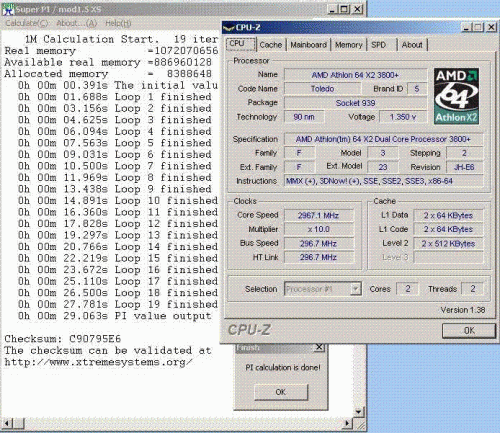Click the Allocated memory line
The height and width of the screenshot is (433, 500).
(108, 74)
